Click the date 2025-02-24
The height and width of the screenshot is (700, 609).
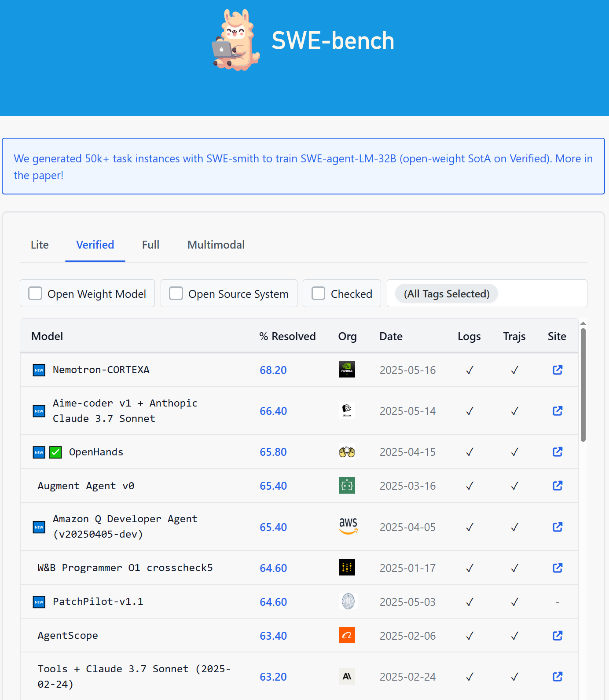click(407, 677)
